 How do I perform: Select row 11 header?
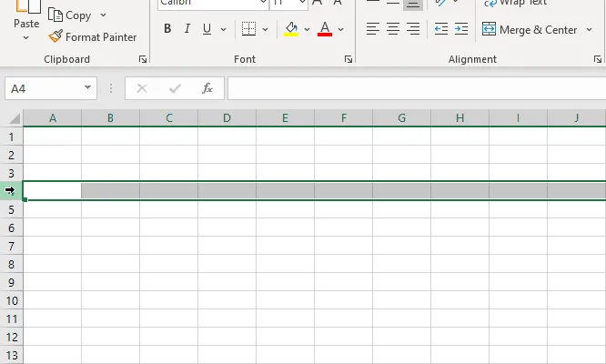11,318
